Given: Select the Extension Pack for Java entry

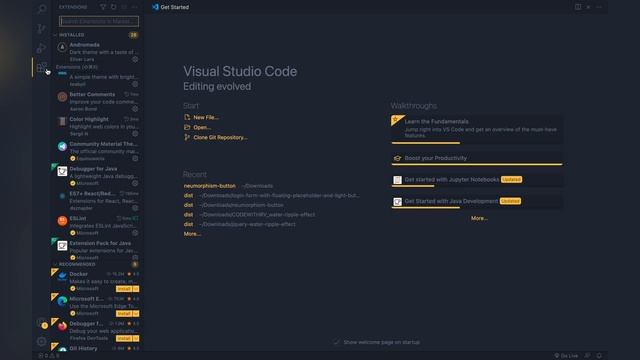Looking at the screenshot, I should tap(97, 250).
